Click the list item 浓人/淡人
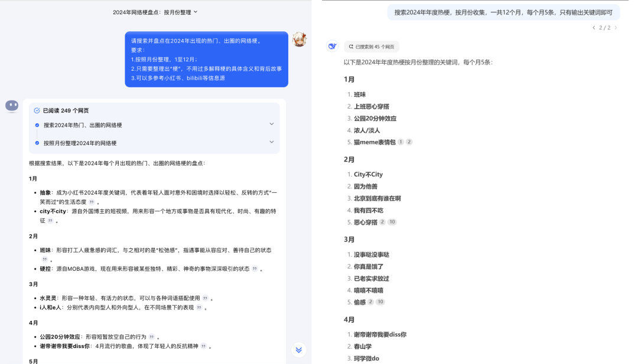The image size is (638, 364). click(367, 130)
